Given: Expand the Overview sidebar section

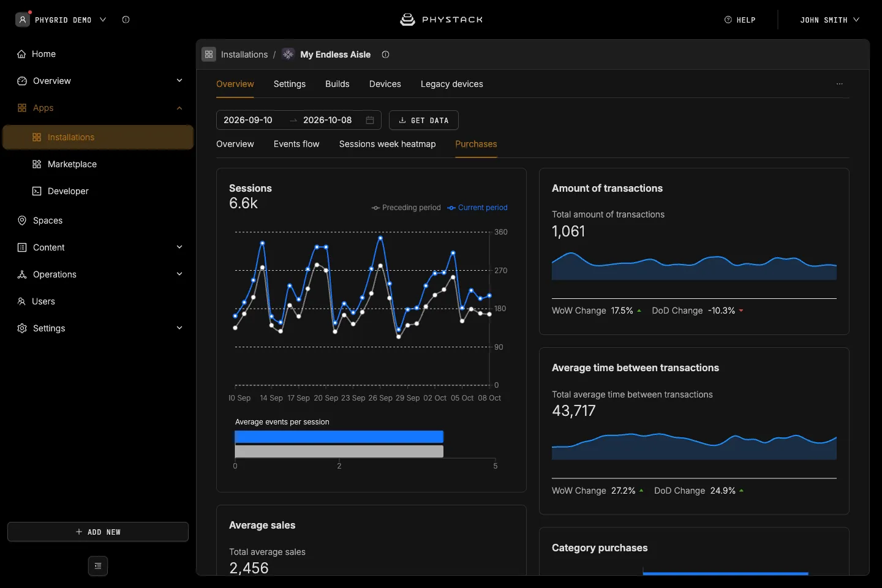Looking at the screenshot, I should 179,80.
